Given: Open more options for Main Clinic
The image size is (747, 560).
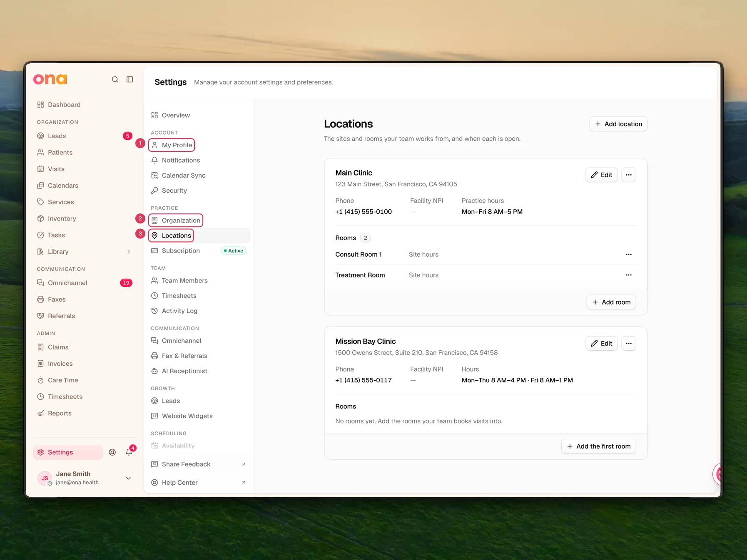Looking at the screenshot, I should pos(629,175).
